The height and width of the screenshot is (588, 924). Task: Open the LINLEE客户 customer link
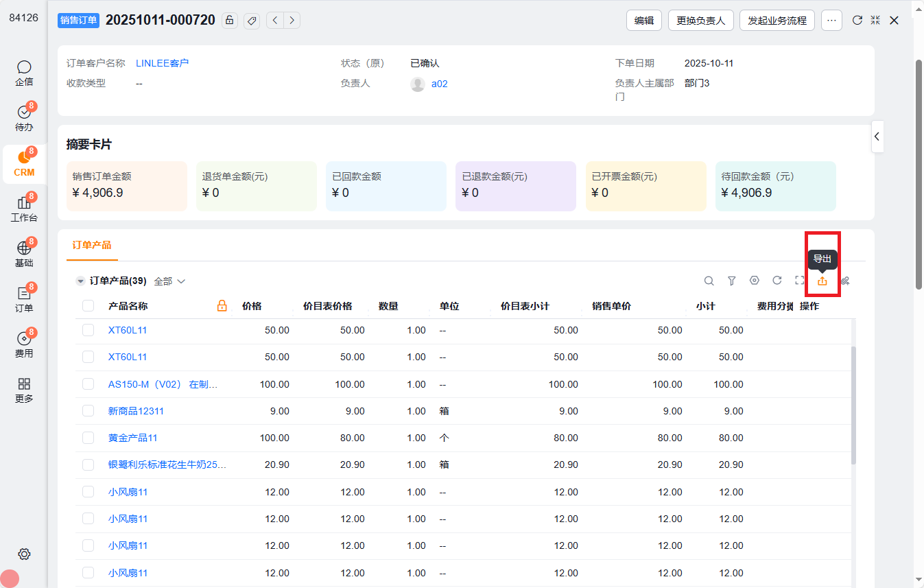(x=162, y=62)
